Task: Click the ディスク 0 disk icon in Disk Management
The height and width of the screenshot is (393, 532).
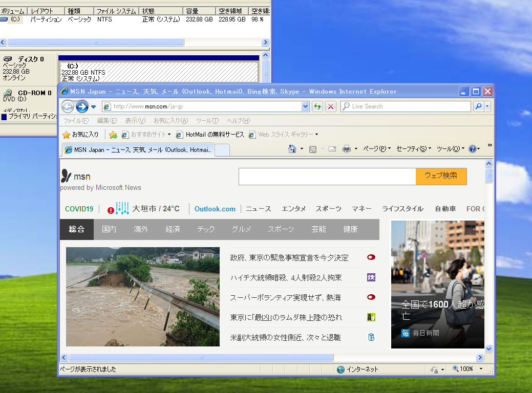Action: pyautogui.click(x=8, y=59)
